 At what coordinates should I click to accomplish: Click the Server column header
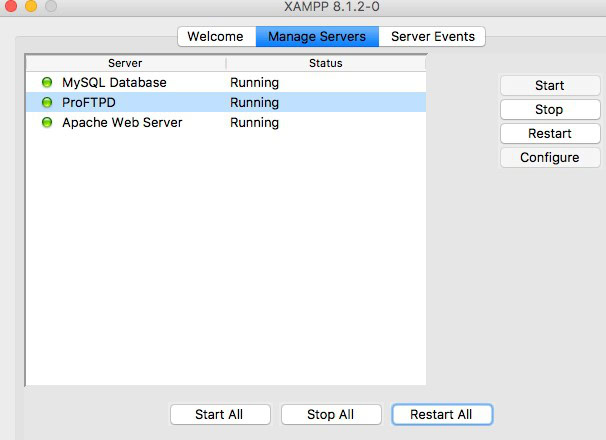click(126, 63)
